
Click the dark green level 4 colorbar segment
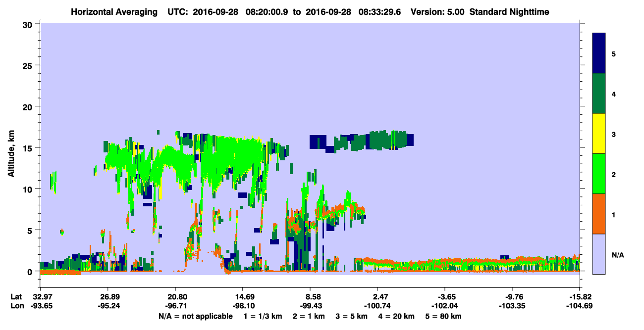tap(599, 94)
